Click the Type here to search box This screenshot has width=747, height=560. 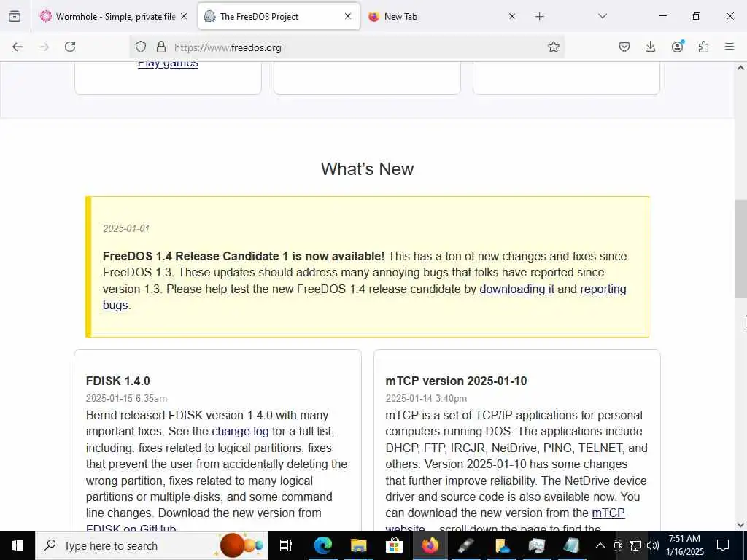point(152,545)
